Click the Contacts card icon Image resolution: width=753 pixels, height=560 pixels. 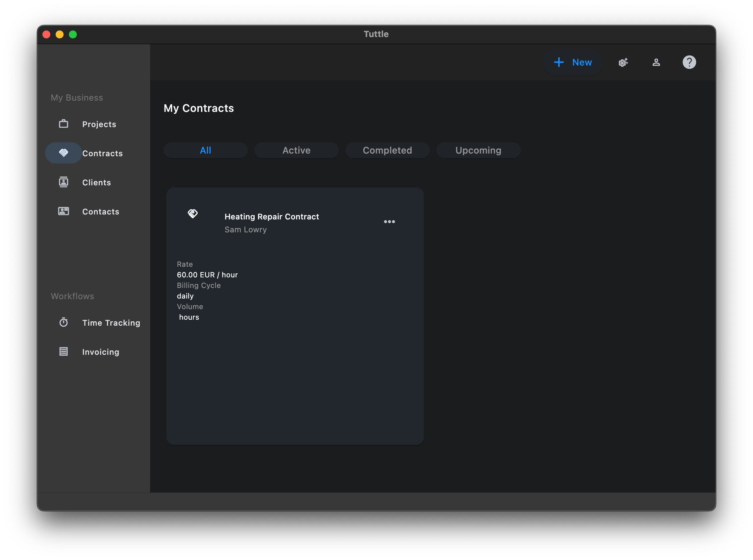[64, 211]
